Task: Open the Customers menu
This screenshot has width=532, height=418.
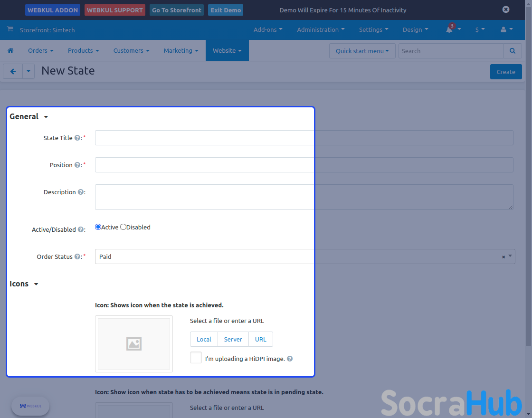Action: click(x=131, y=50)
